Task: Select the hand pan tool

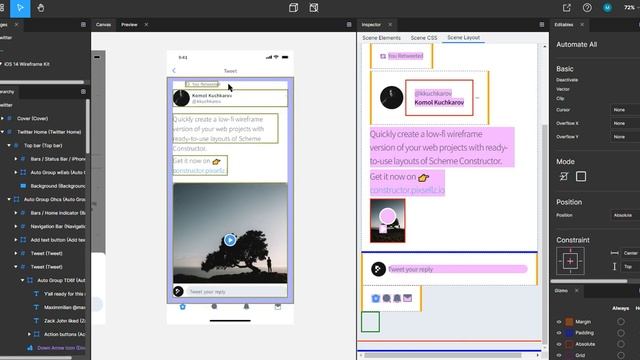Action: pyautogui.click(x=40, y=8)
